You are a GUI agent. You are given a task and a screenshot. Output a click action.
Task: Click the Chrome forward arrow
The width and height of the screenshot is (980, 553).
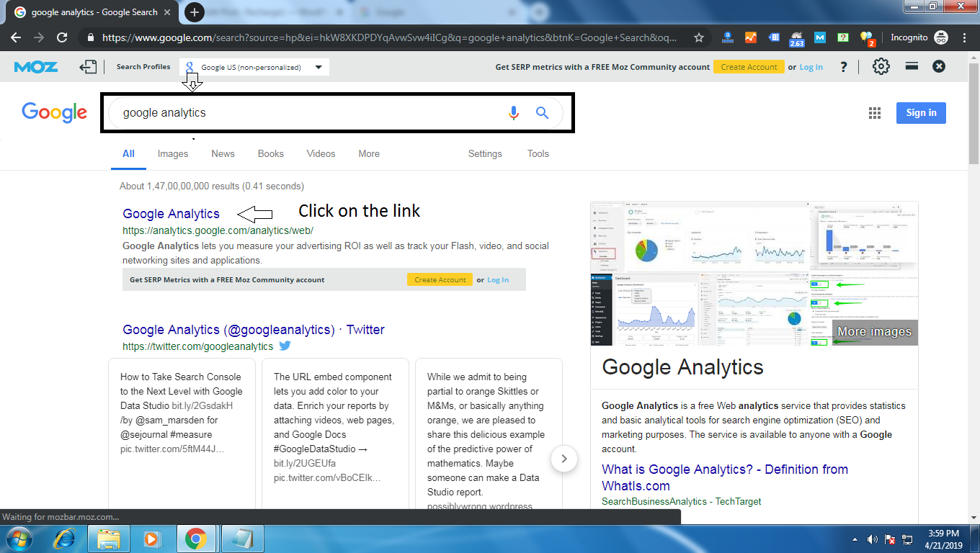pyautogui.click(x=39, y=37)
